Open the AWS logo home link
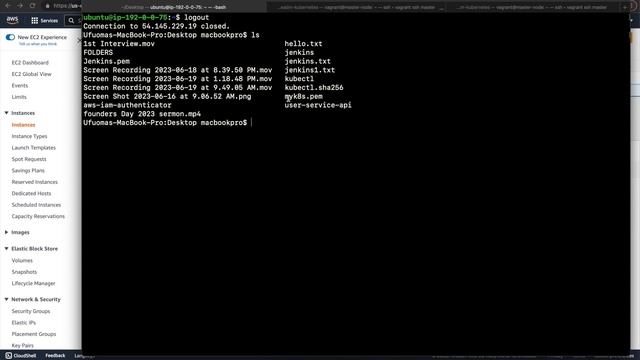Viewport: 640px width, 360px height. coord(12,20)
